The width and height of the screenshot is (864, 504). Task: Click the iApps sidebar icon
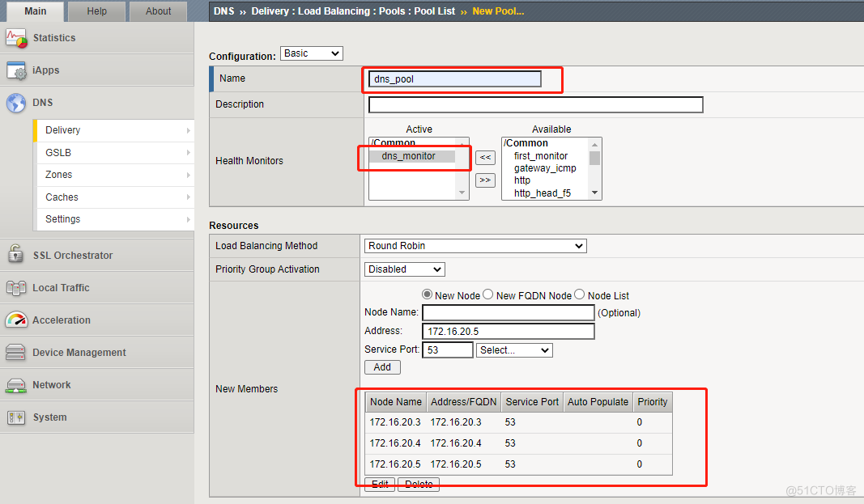16,70
